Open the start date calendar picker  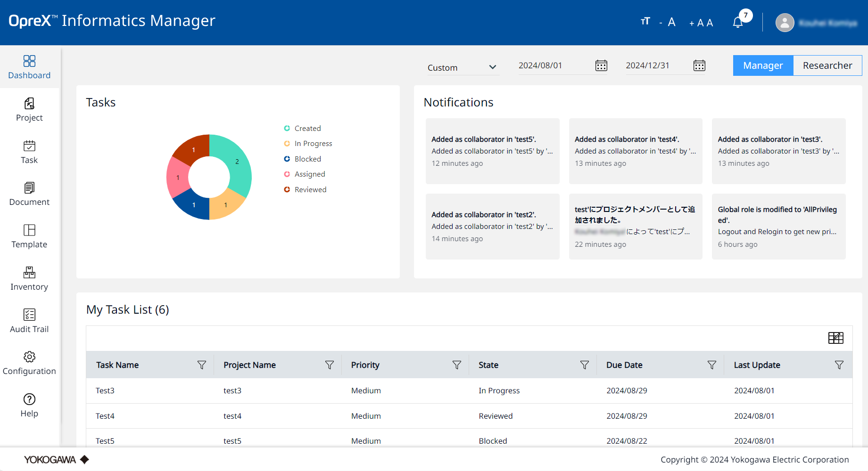601,65
